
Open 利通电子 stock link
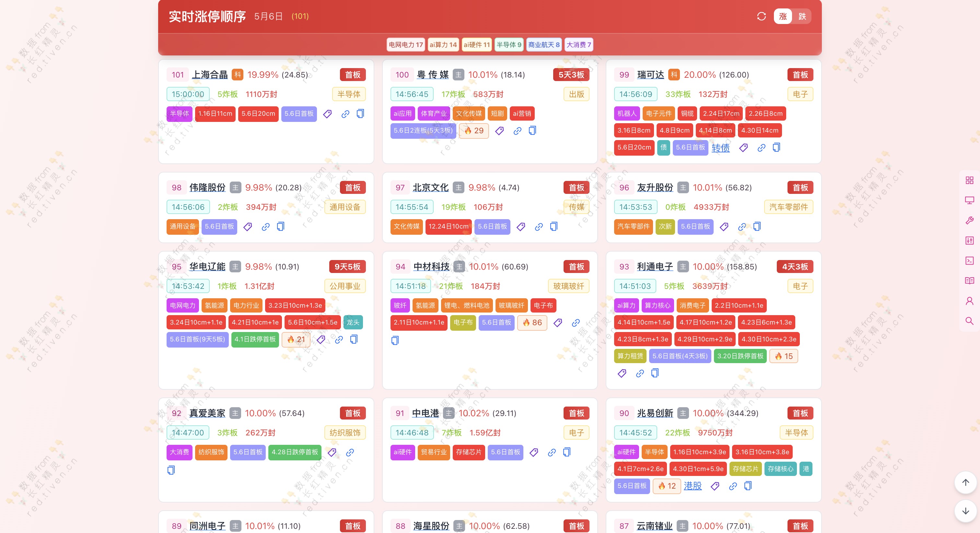click(x=655, y=266)
